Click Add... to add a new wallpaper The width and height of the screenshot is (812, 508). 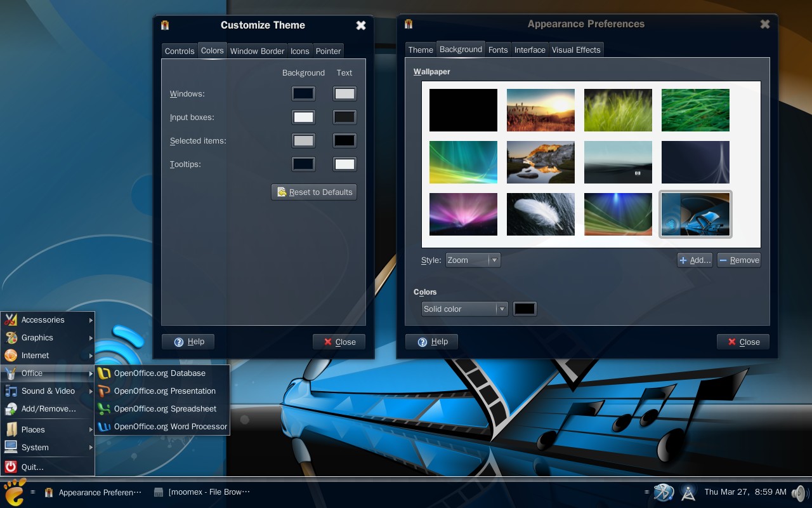pyautogui.click(x=694, y=260)
